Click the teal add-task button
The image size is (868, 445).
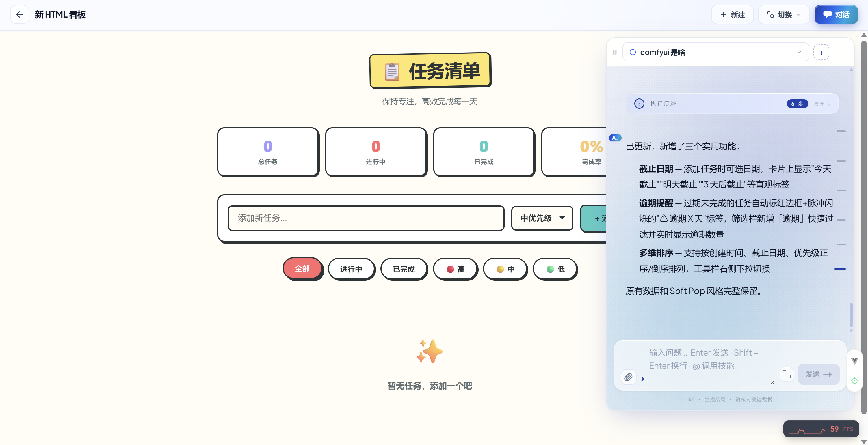594,218
